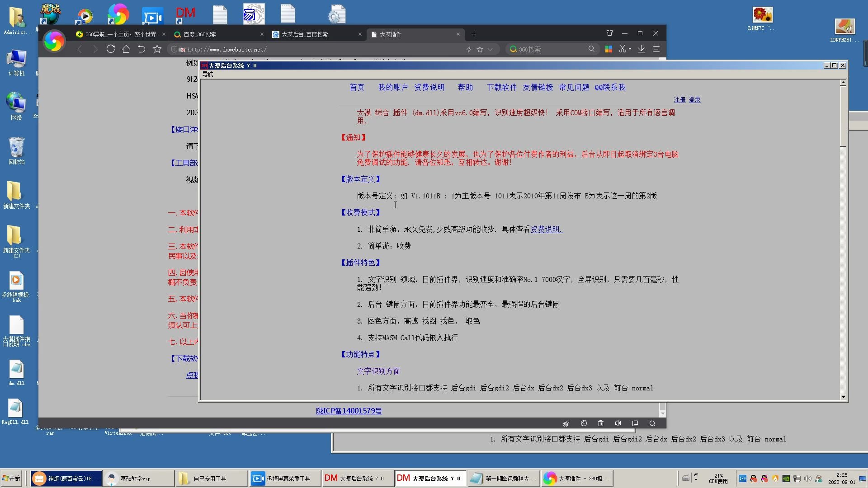The image size is (868, 488).
Task: Click the scroll-up arrow of 大漠后台系统 window
Action: click(x=843, y=83)
